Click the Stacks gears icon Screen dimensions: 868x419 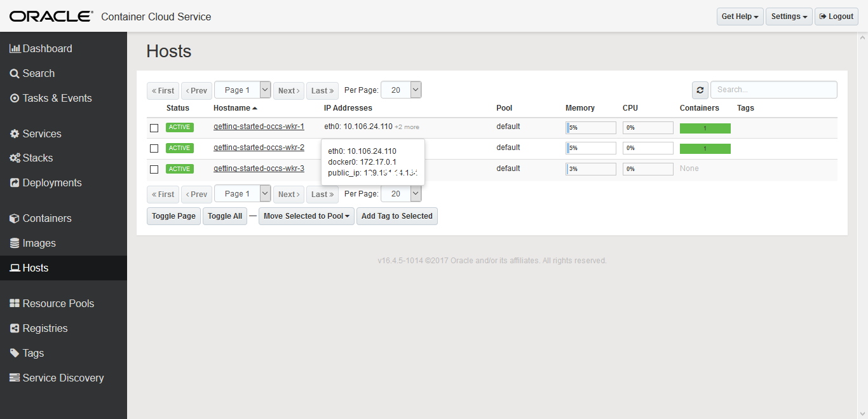tap(15, 158)
